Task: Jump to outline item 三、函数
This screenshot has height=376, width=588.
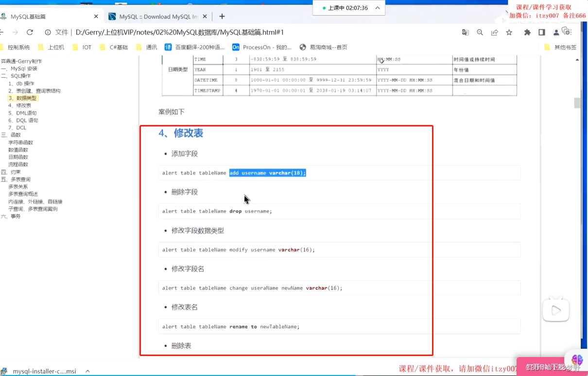Action: click(x=11, y=135)
